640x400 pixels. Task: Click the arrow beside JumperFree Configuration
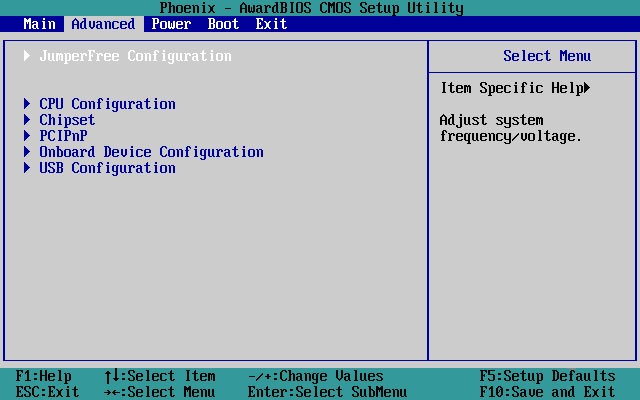pyautogui.click(x=27, y=56)
